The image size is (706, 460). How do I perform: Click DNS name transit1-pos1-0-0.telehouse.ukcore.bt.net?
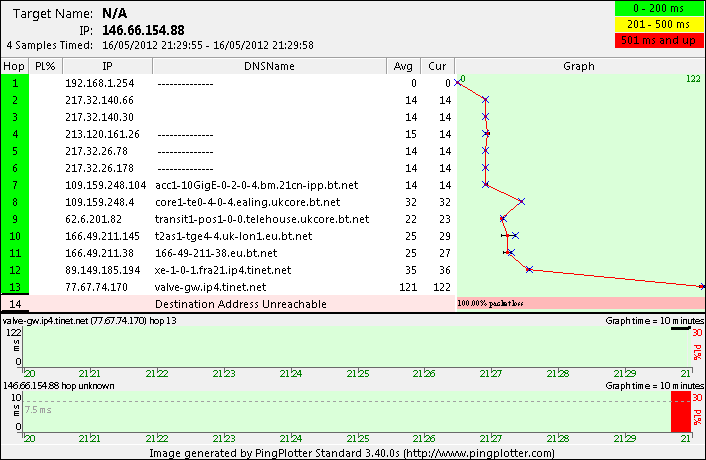click(262, 219)
